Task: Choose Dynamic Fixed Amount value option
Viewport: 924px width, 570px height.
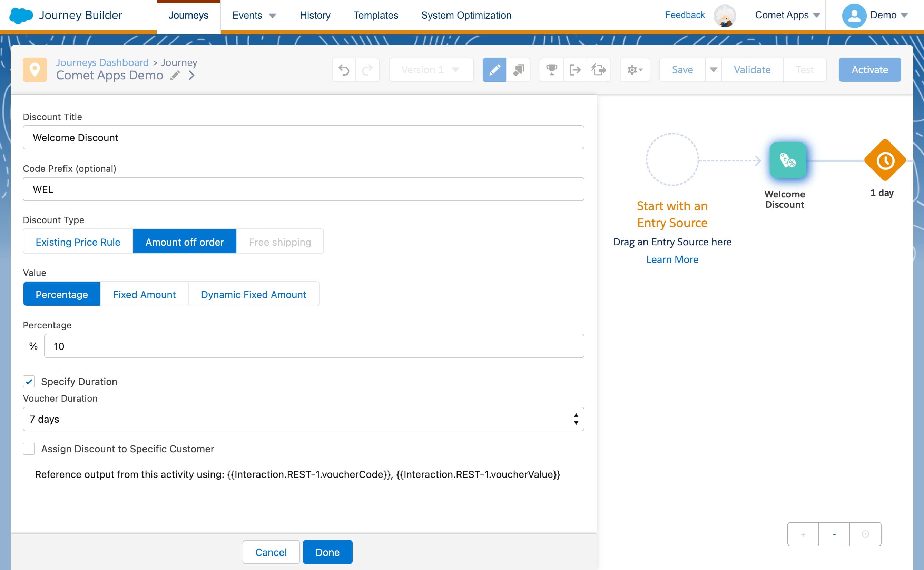Action: tap(254, 294)
